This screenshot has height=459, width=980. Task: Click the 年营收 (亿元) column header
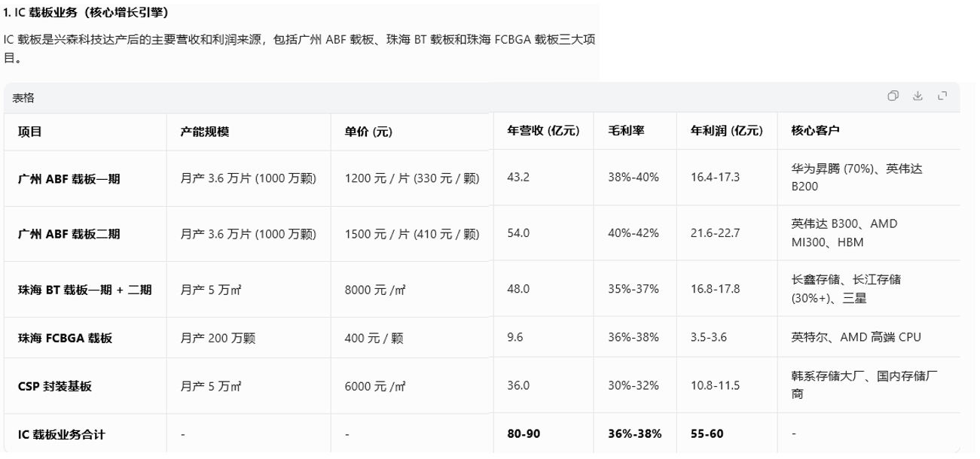pyautogui.click(x=543, y=130)
